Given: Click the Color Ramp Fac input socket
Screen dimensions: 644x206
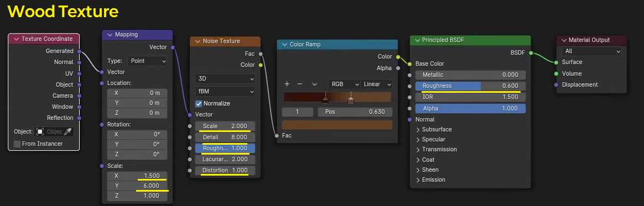Looking at the screenshot, I should [x=277, y=135].
